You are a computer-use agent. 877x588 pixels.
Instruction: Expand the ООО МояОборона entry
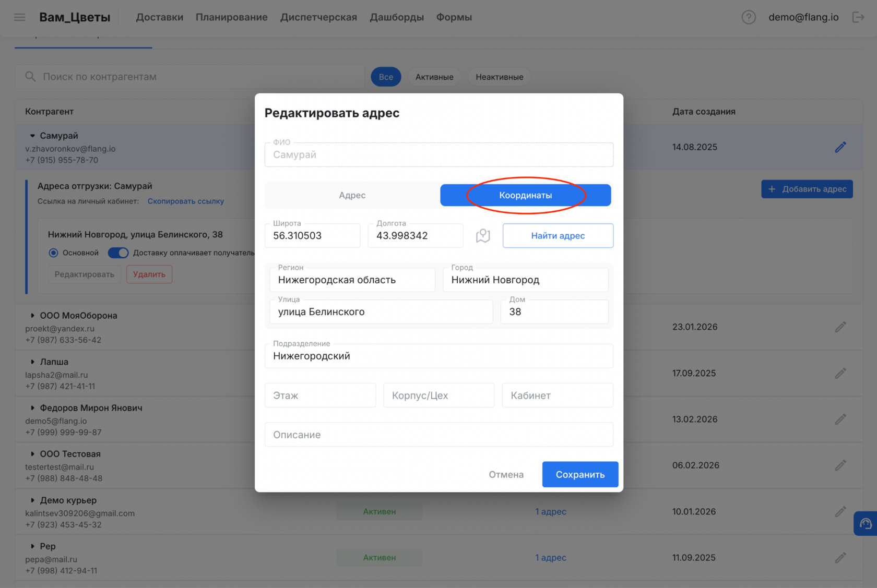tap(32, 315)
